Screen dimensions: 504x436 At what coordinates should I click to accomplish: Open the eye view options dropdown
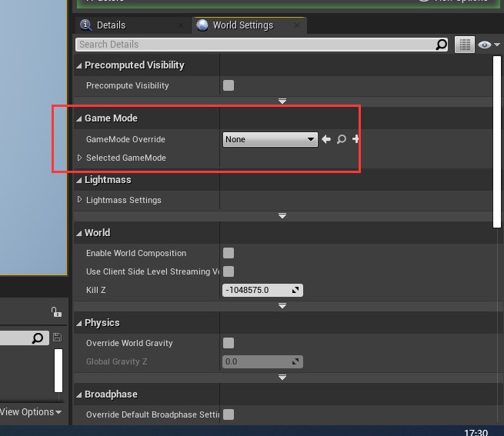pos(489,45)
